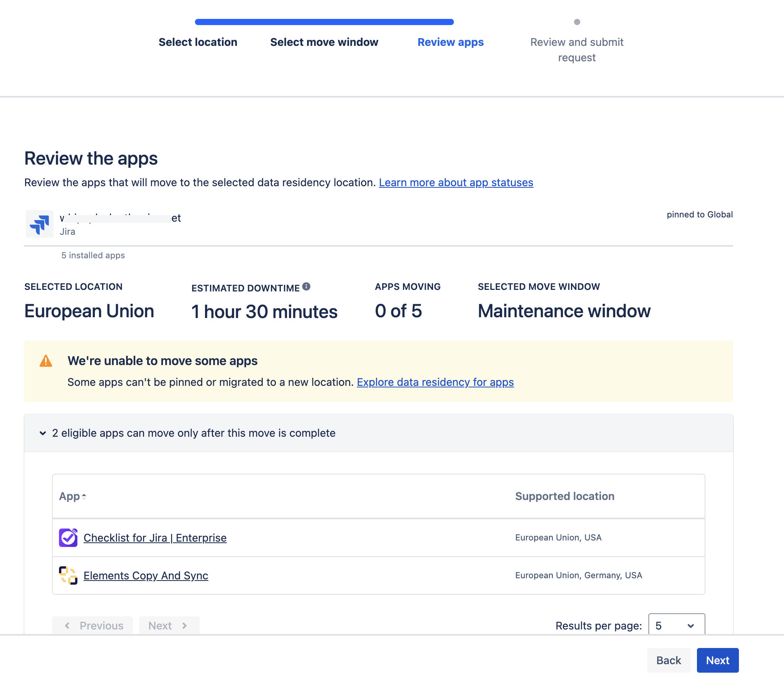Click the Previous page chevron icon
Viewport: 784px width, 685px height.
coord(67,626)
